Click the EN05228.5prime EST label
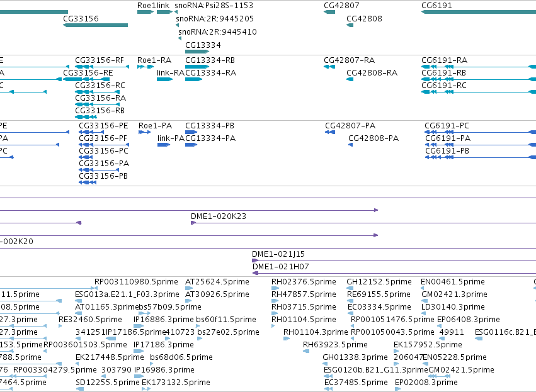536x392 pixels. (455, 357)
